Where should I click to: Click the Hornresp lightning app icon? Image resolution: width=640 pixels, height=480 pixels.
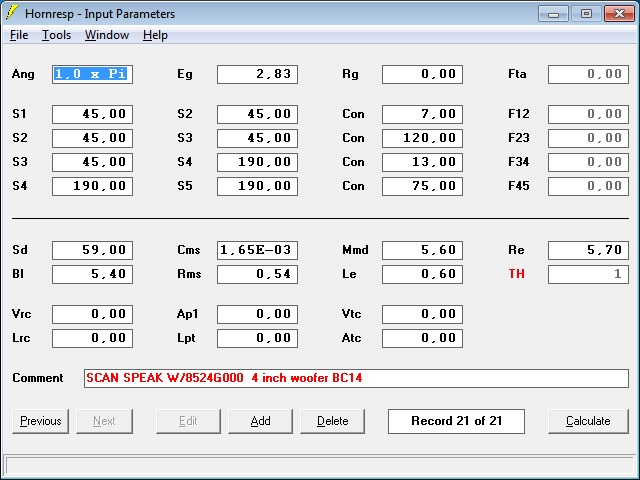pos(12,13)
